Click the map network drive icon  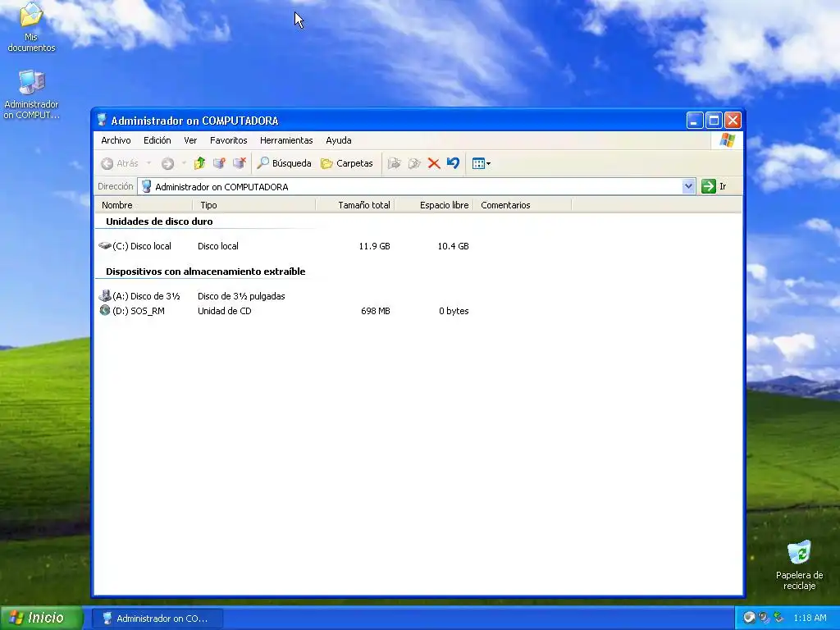219,163
